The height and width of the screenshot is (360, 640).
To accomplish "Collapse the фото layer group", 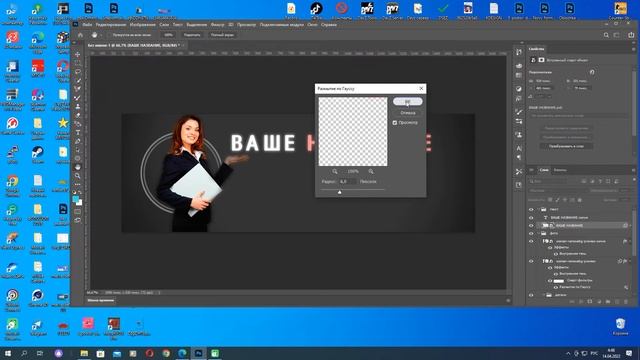I will [x=538, y=233].
